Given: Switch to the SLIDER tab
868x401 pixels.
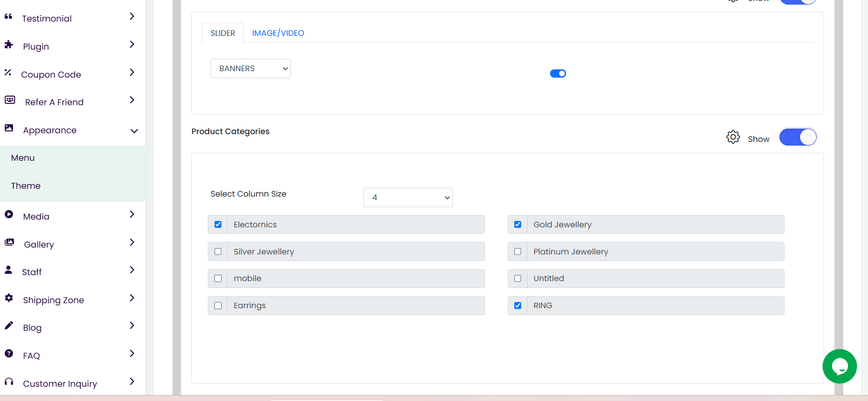Looking at the screenshot, I should (223, 33).
